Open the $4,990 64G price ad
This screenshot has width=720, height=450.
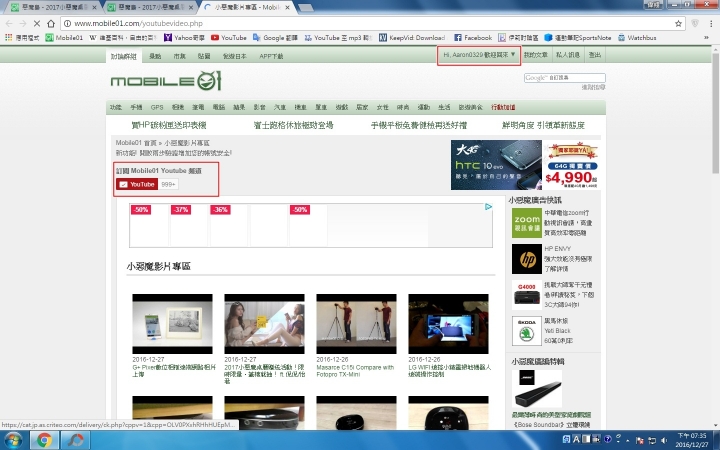[x=572, y=165]
